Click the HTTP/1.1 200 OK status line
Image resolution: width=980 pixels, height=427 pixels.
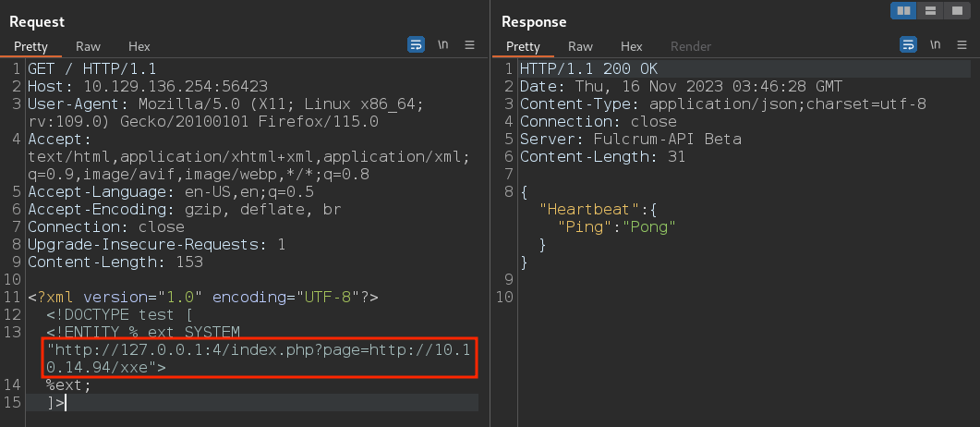[588, 68]
